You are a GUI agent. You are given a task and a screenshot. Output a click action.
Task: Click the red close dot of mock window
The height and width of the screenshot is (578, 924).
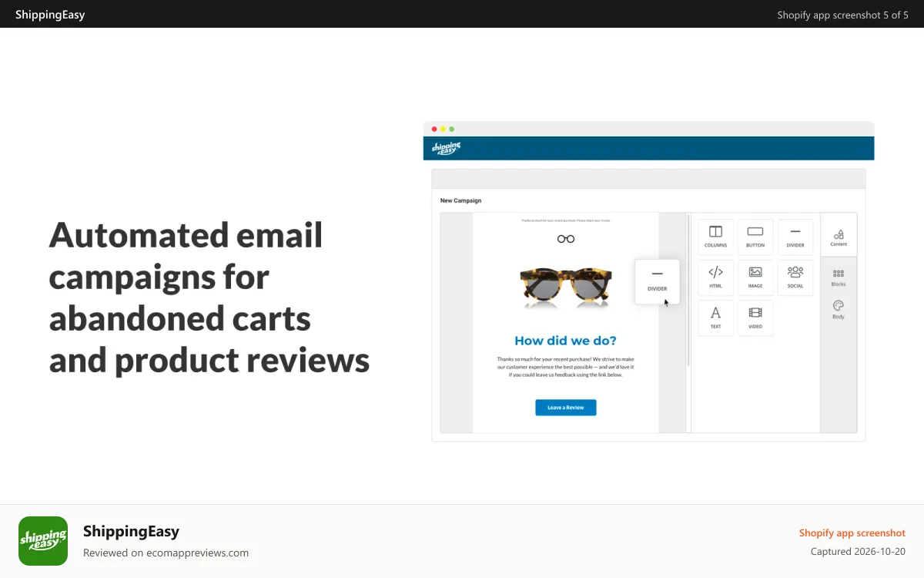434,129
